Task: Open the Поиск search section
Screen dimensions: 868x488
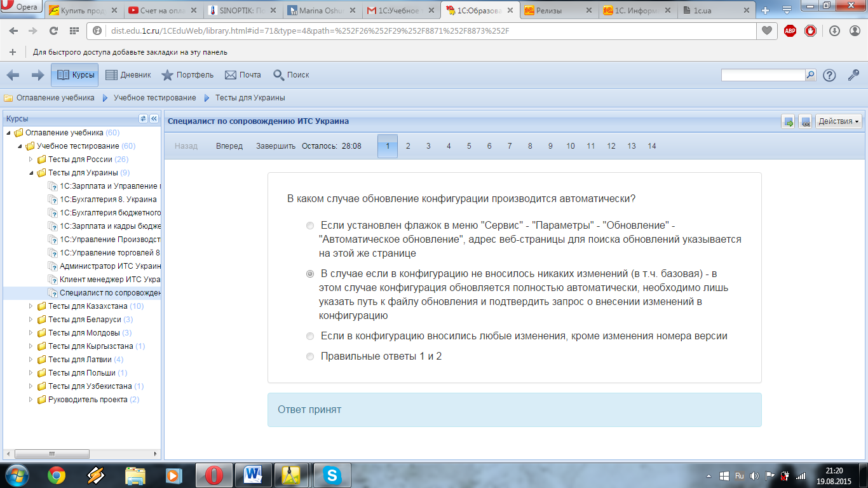Action: click(x=291, y=75)
